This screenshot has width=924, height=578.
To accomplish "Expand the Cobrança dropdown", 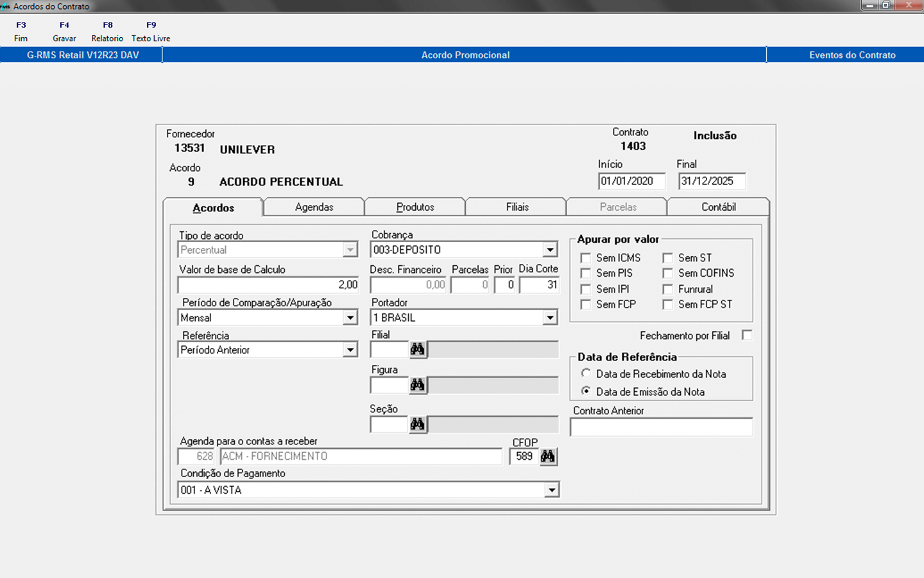I will 550,250.
